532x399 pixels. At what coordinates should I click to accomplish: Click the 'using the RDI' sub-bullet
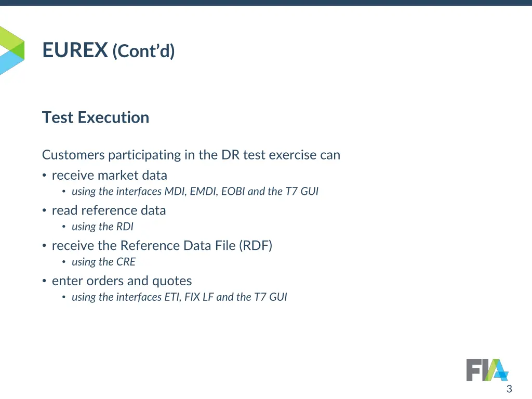click(102, 227)
